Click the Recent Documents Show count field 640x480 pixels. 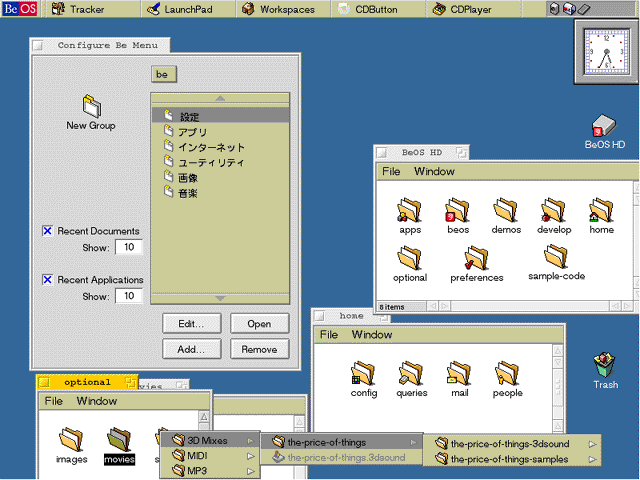tap(129, 247)
